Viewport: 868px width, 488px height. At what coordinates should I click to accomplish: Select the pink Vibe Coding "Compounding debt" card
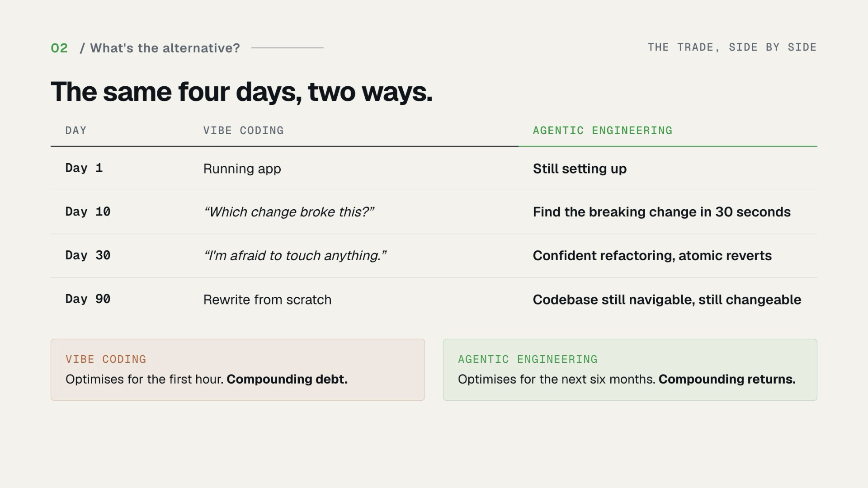click(238, 370)
